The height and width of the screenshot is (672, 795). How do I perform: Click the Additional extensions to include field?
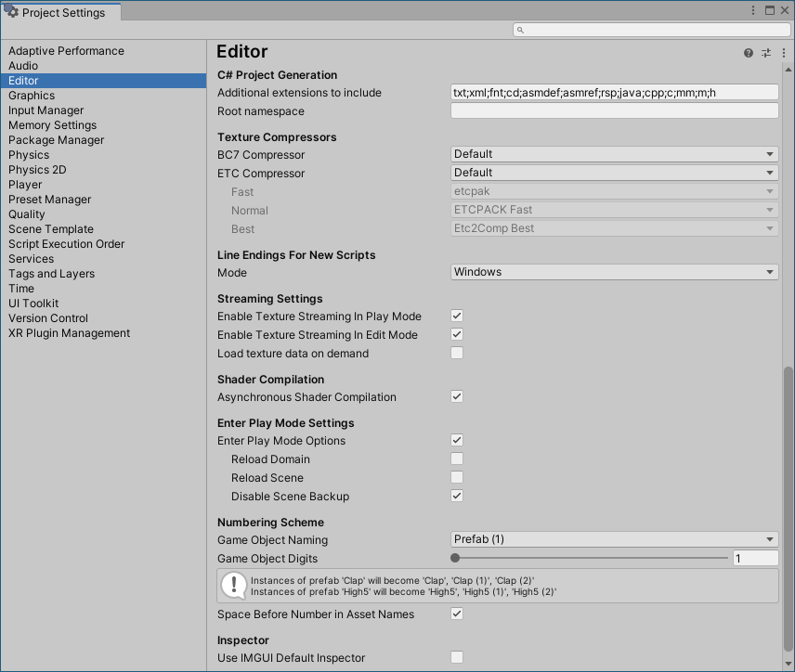[x=615, y=93]
